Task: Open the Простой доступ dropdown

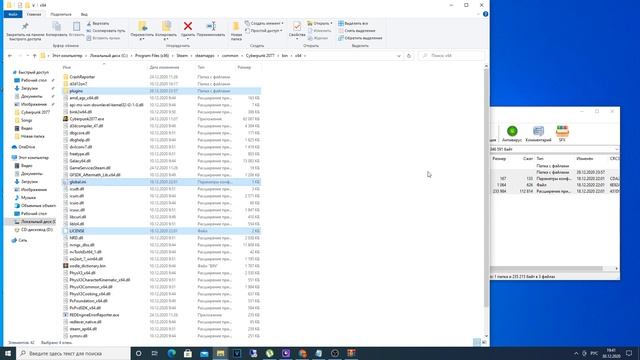Action: (x=264, y=31)
